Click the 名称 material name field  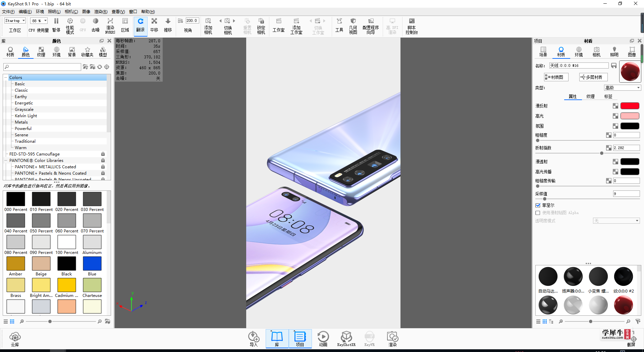(579, 65)
